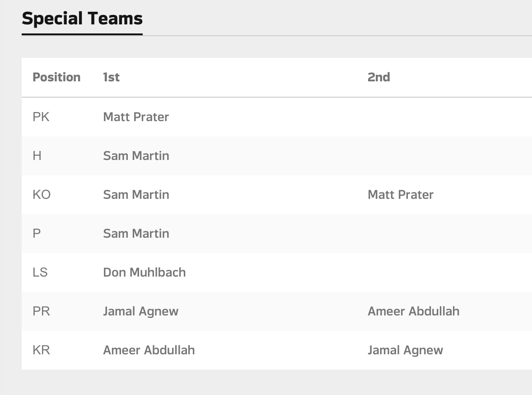532x395 pixels.
Task: Click Jamal Agnew in the PR row
Action: [140, 311]
